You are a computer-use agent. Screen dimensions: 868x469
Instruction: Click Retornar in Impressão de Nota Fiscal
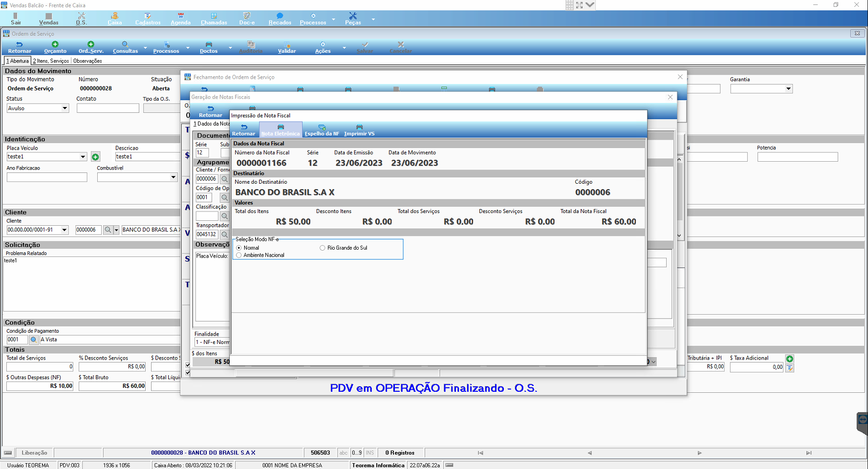[243, 130]
